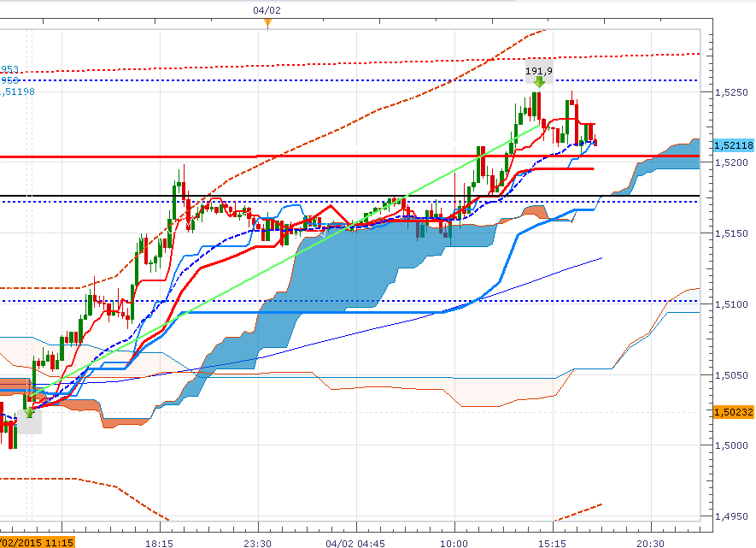Click the green down arrow under 191,9
This screenshot has height=548, width=756.
tap(539, 82)
